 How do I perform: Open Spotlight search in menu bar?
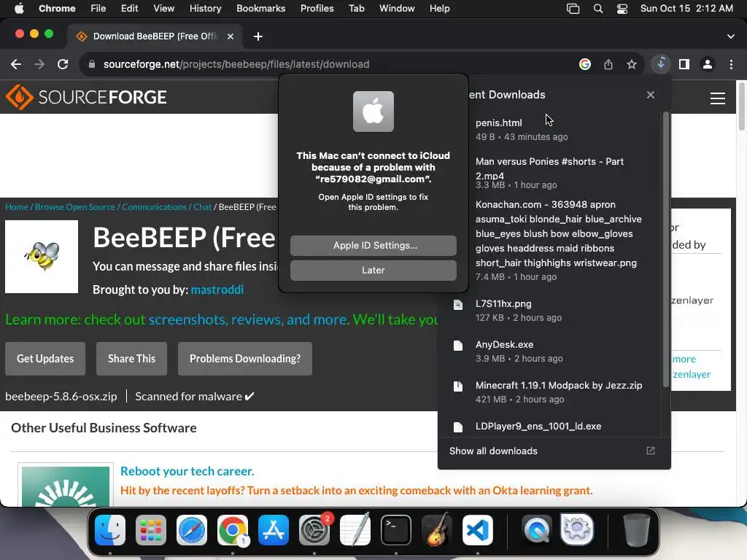pyautogui.click(x=598, y=8)
